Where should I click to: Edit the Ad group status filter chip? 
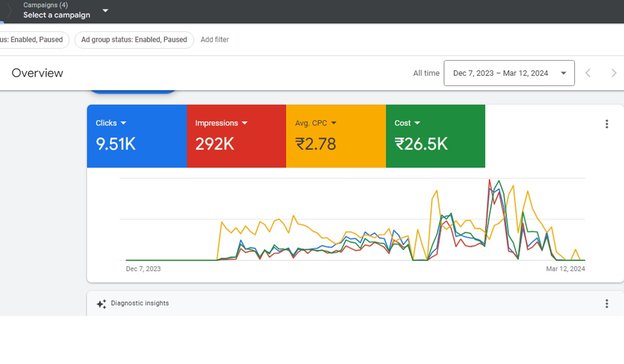(134, 40)
